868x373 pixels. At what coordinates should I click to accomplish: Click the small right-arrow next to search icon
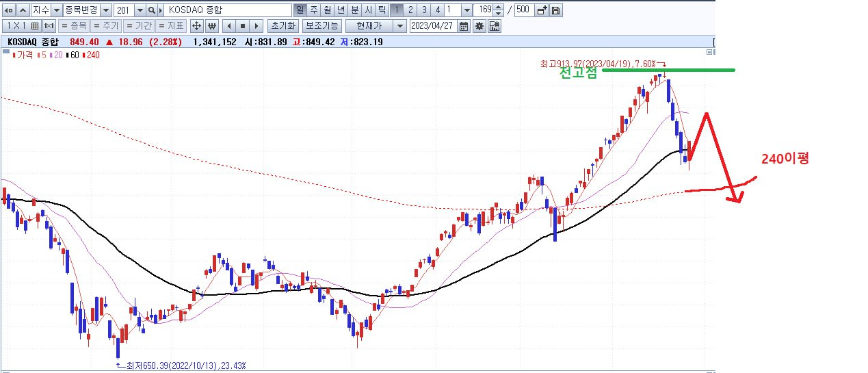[x=161, y=10]
